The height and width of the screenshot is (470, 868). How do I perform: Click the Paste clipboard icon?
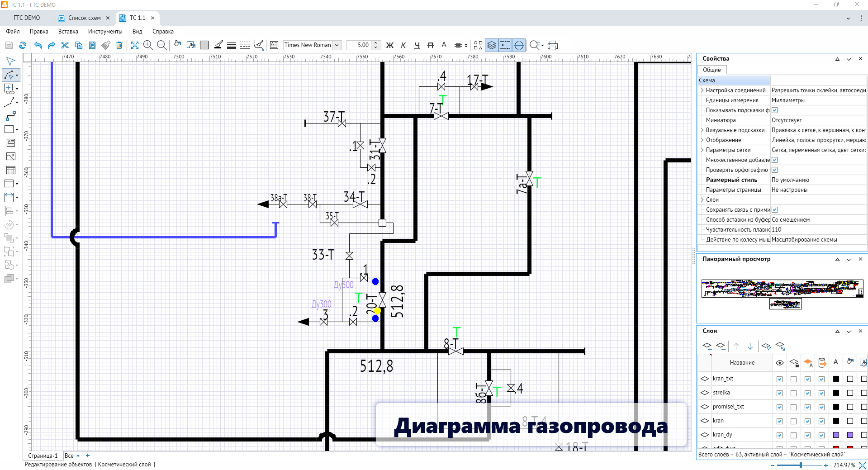pyautogui.click(x=92, y=45)
